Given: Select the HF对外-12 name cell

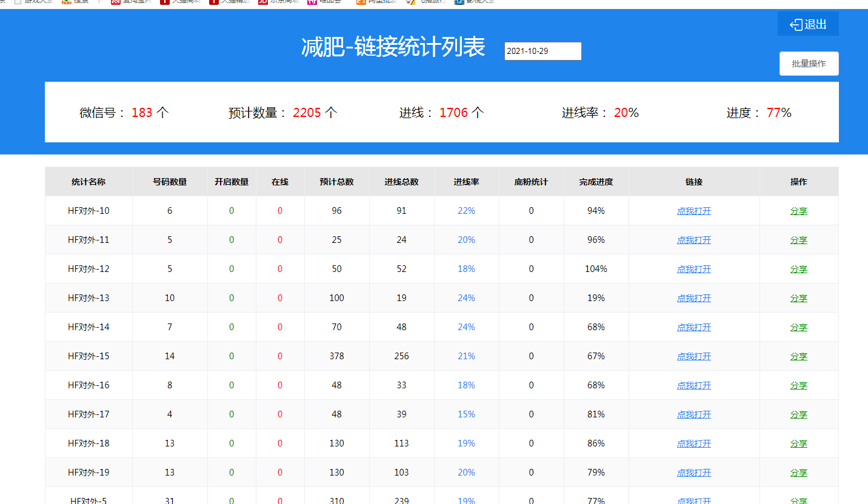Looking at the screenshot, I should (88, 269).
